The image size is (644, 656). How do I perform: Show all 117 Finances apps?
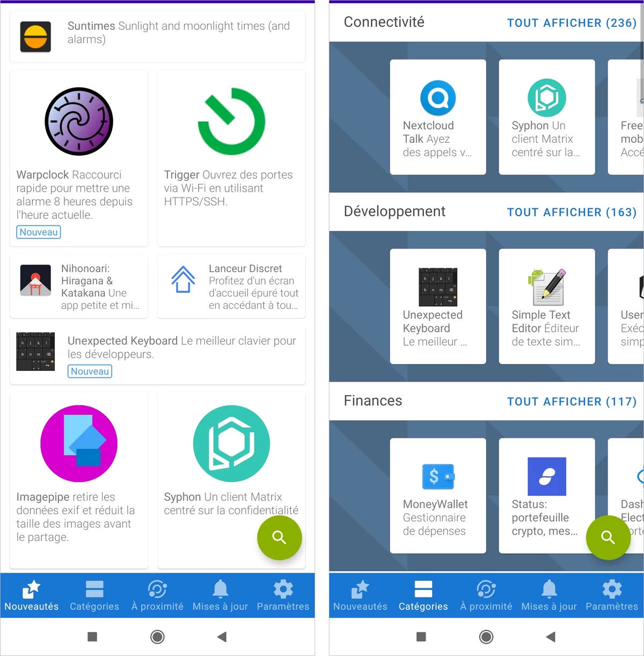coord(572,402)
